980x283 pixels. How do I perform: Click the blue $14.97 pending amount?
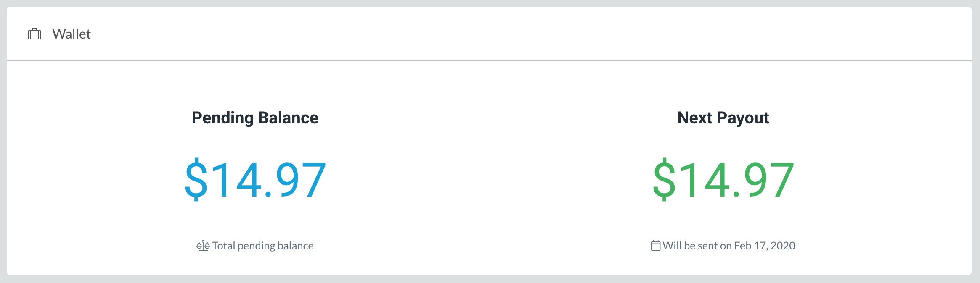click(255, 180)
